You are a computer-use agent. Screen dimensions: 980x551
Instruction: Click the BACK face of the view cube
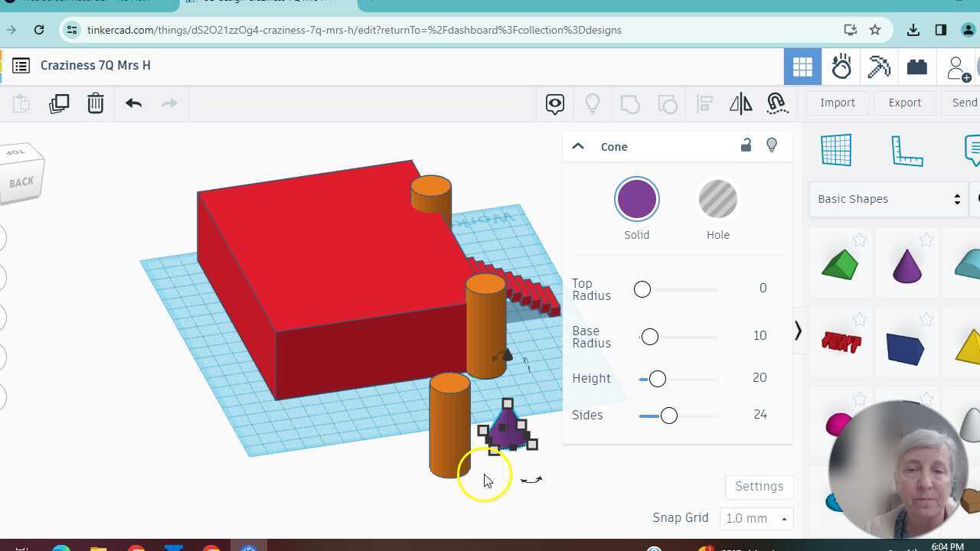point(22,181)
